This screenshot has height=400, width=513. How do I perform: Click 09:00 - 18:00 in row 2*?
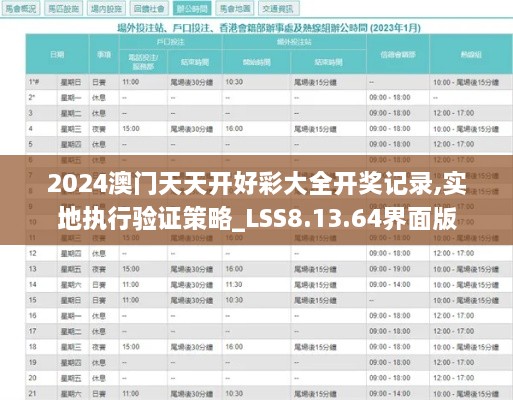click(390, 97)
